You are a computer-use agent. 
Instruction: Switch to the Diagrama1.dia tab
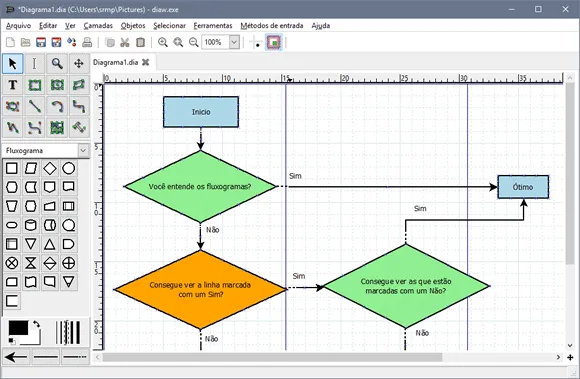pos(116,62)
